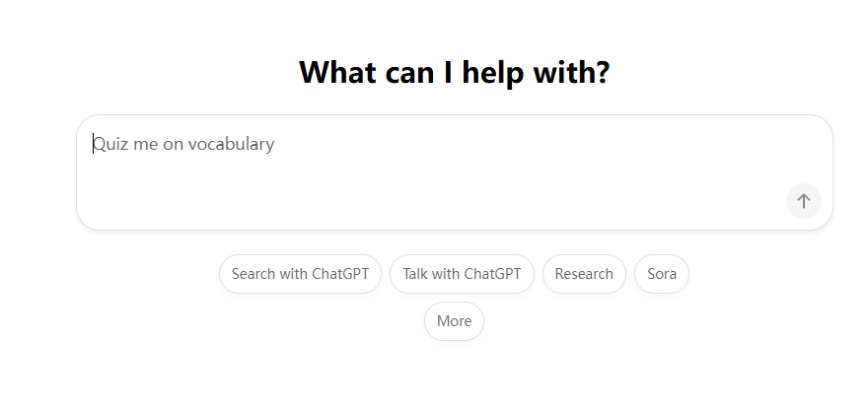Click the "What can I help with?" heading
This screenshot has height=409, width=868.
pyautogui.click(x=454, y=72)
